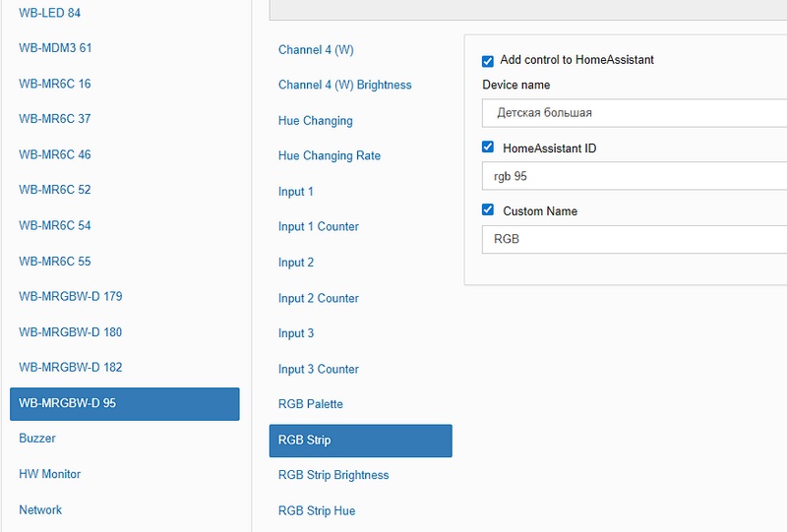This screenshot has width=787, height=532.
Task: Select the Buzzer device
Action: point(37,438)
